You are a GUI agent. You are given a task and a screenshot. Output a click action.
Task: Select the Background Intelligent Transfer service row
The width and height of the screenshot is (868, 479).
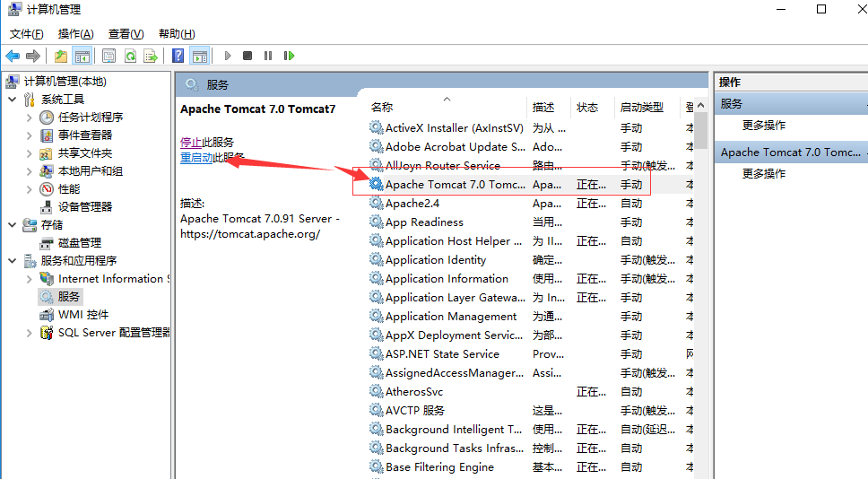pyautogui.click(x=530, y=429)
